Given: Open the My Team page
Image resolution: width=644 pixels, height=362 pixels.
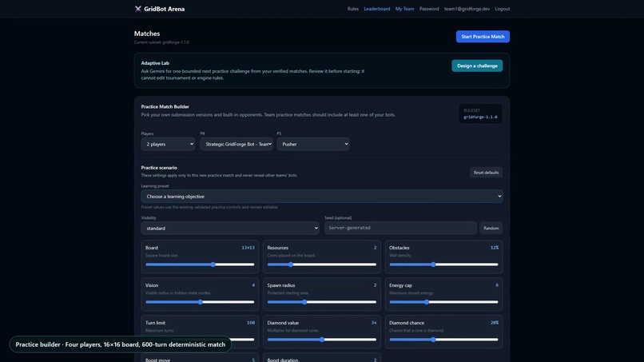Looking at the screenshot, I should coord(404,9).
